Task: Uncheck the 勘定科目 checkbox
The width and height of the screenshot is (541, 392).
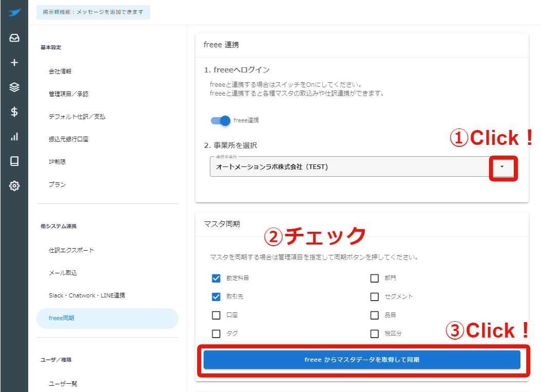Action: (216, 278)
